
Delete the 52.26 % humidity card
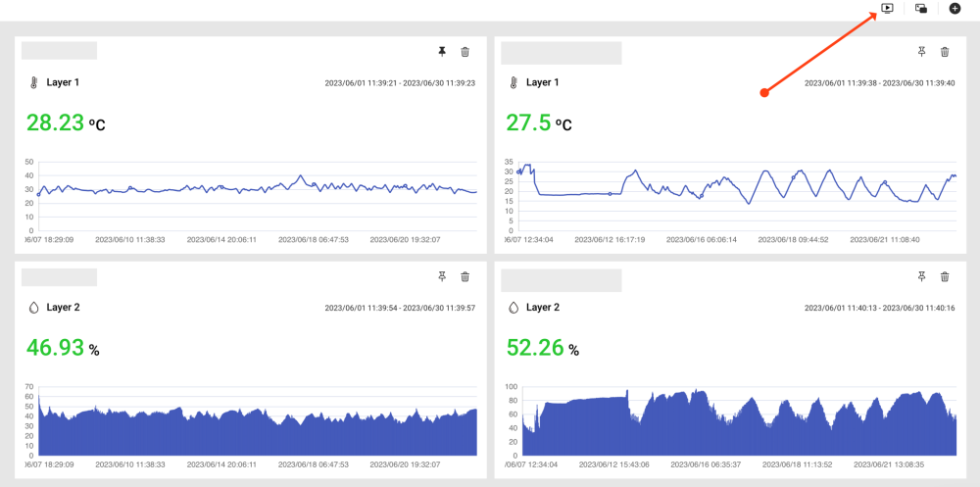click(x=945, y=277)
